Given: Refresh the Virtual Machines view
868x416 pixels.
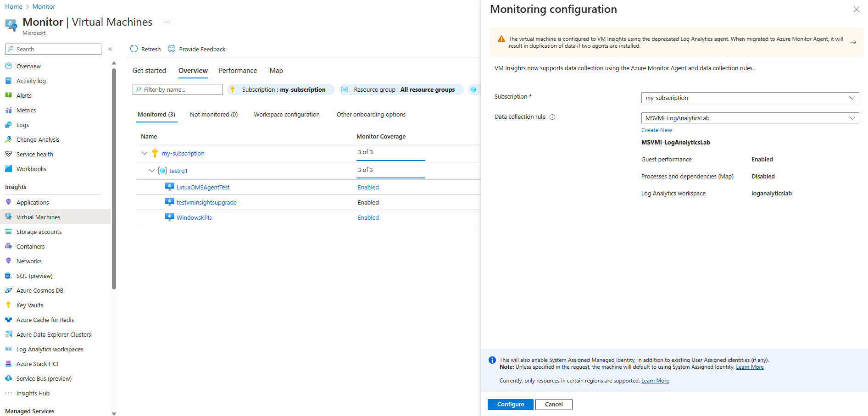Looking at the screenshot, I should point(145,49).
